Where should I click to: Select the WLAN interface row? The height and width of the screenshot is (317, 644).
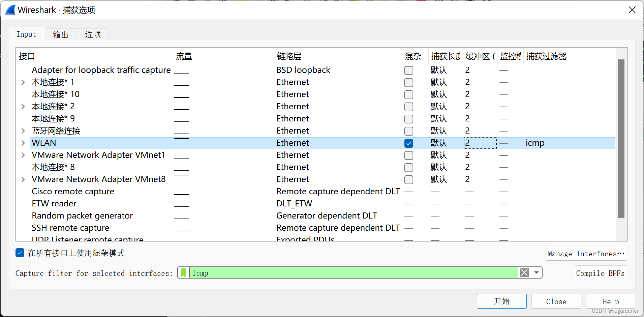click(323, 143)
